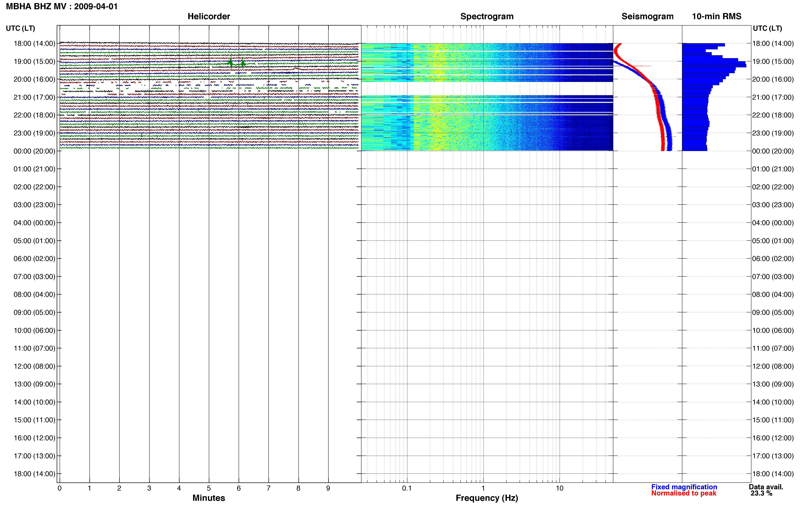The width and height of the screenshot is (812, 508).
Task: Click the '10' frequency tick label
Action: [559, 488]
